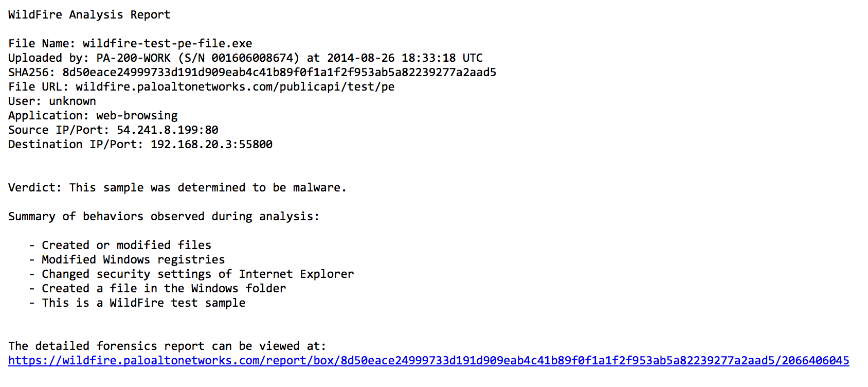The height and width of the screenshot is (387, 868).
Task: Click the Modified Windows registries item
Action: click(x=133, y=260)
